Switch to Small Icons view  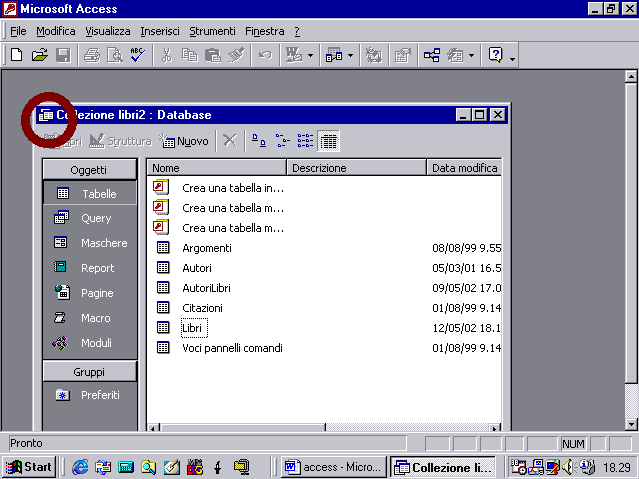(x=282, y=141)
